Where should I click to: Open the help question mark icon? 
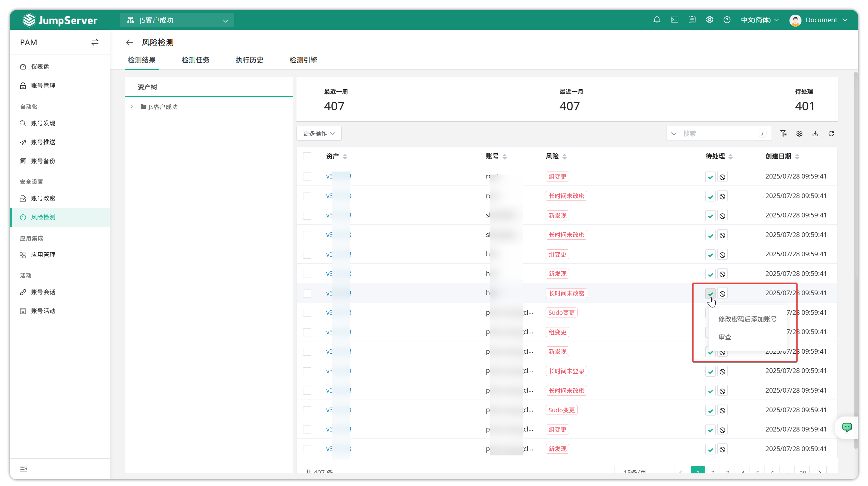pyautogui.click(x=727, y=20)
